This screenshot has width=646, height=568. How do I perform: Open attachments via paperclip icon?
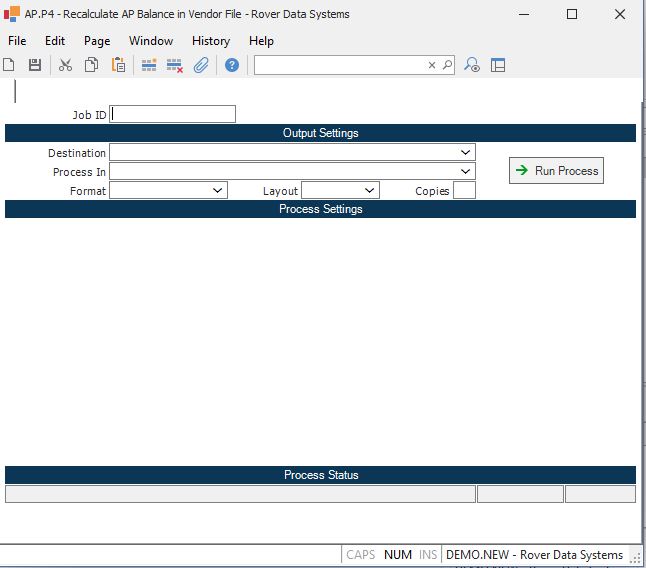tap(201, 65)
